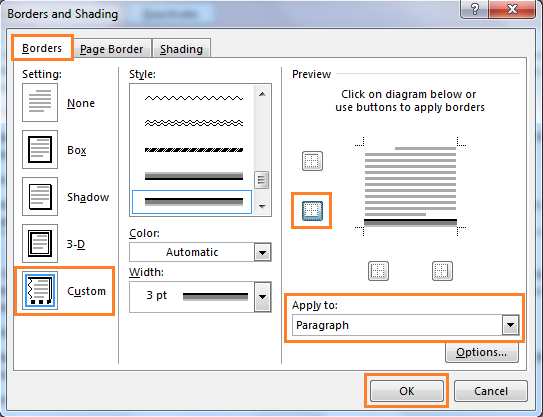Choose the thick line with shaded top and bottom edges
The width and height of the screenshot is (543, 417).
(x=194, y=176)
